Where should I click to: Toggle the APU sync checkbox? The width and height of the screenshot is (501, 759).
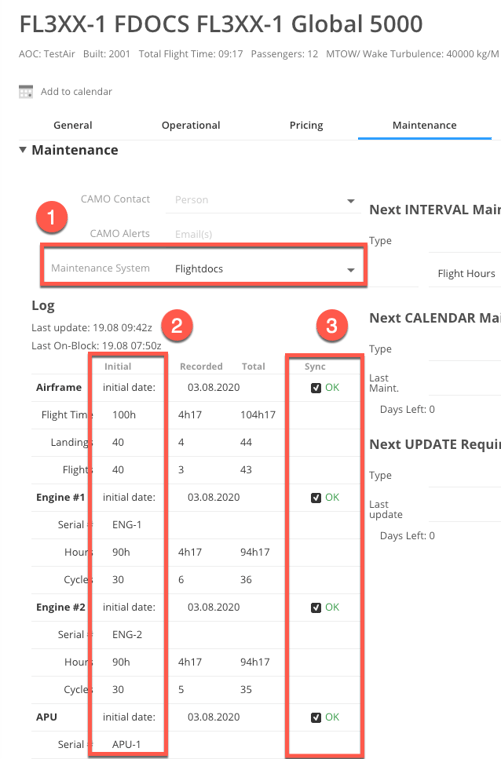click(x=316, y=717)
